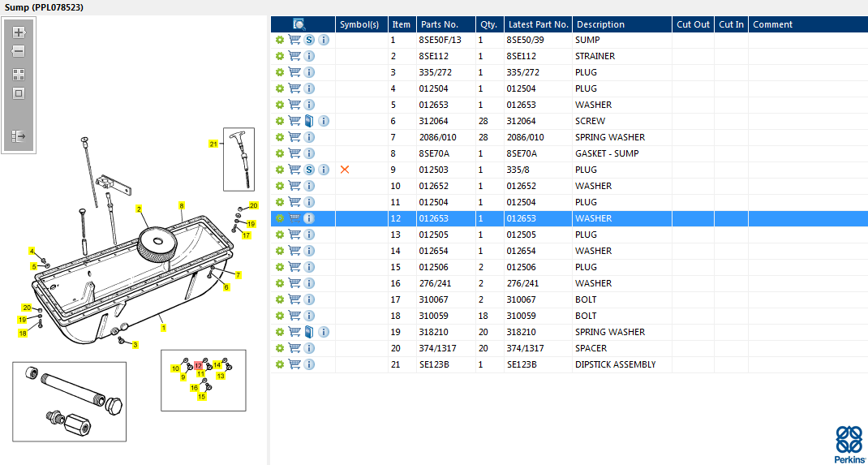Click the single-square fit view icon
The image size is (868, 465).
click(19, 93)
